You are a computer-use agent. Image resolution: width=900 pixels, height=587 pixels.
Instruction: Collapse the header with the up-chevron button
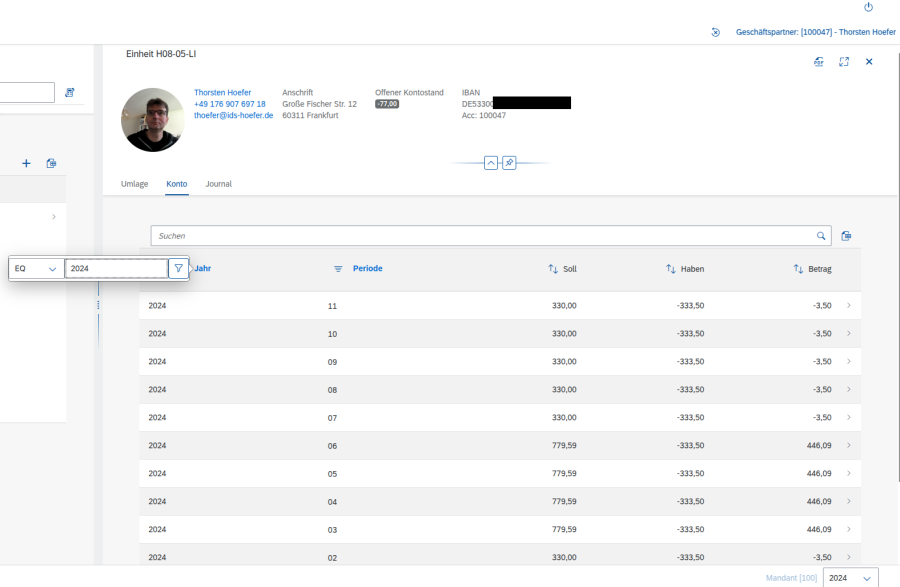click(x=491, y=162)
